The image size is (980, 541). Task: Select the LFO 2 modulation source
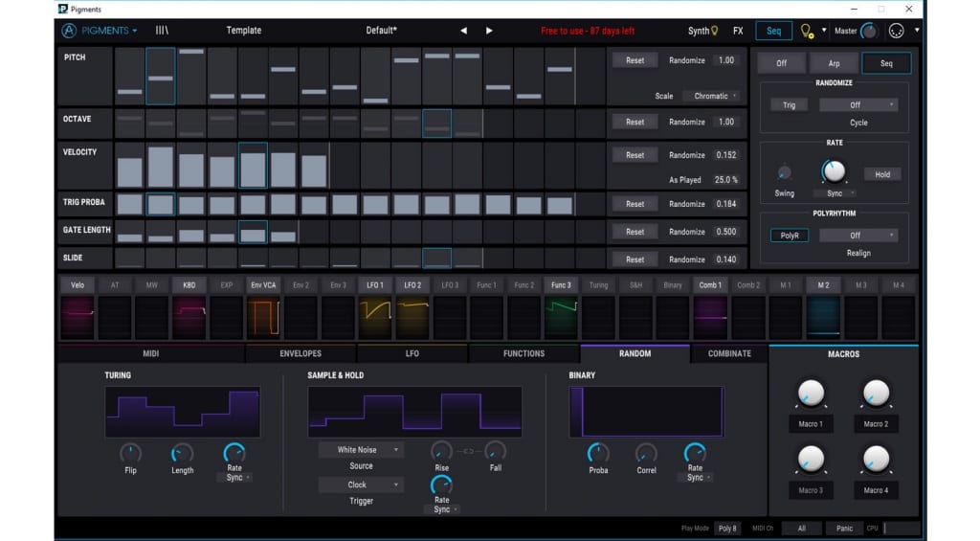pyautogui.click(x=412, y=285)
